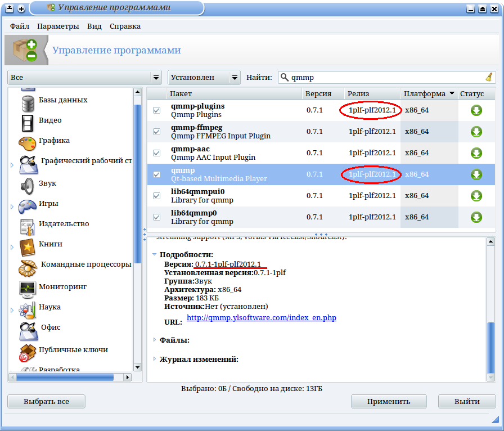The height and width of the screenshot is (431, 504).
Task: Open the 'Установлен' status dropdown
Action: tap(204, 78)
